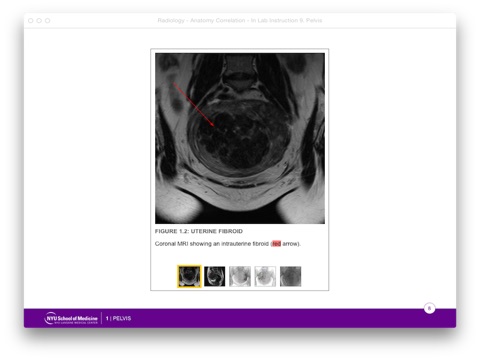Select the first highlighted coronal MRI thumbnail
Viewport: 480px width, 360px height.
(x=189, y=276)
